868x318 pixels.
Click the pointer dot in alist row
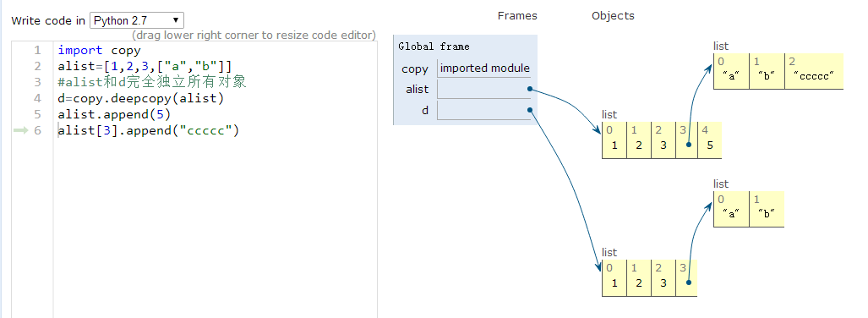coord(530,89)
